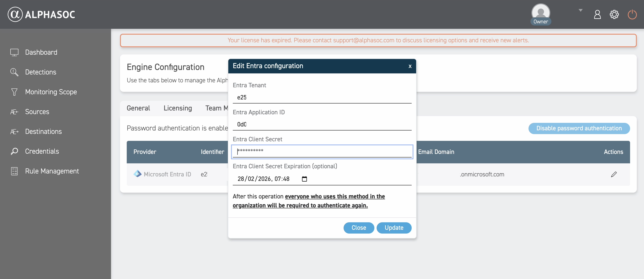Screen dimensions: 644x279
Task: Dismiss dialog with the x button
Action: pyautogui.click(x=410, y=66)
